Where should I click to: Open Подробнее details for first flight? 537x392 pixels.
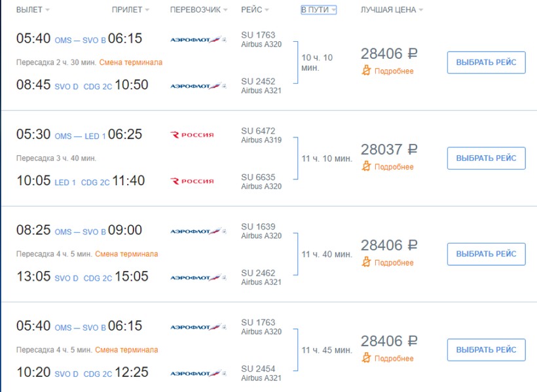tap(394, 71)
